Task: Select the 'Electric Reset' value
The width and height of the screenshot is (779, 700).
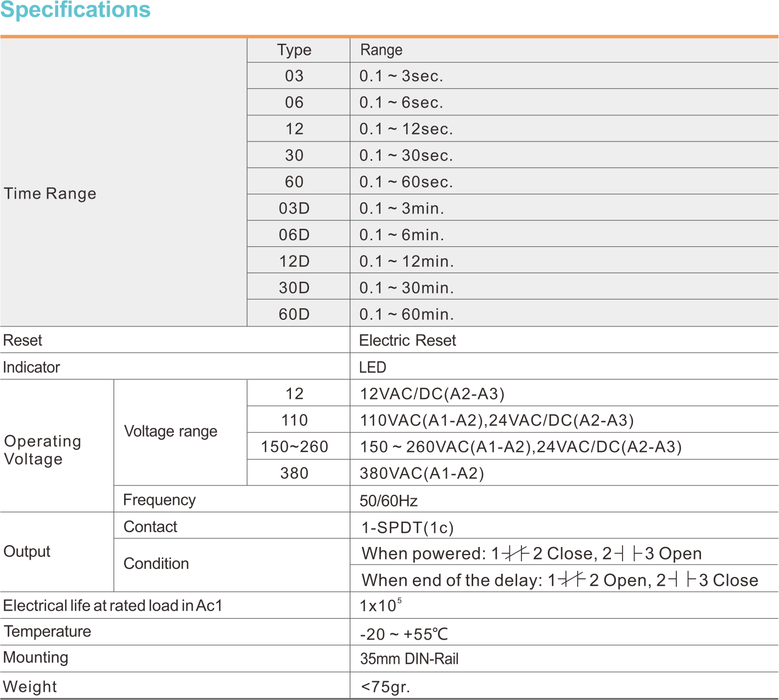Action: point(407,341)
